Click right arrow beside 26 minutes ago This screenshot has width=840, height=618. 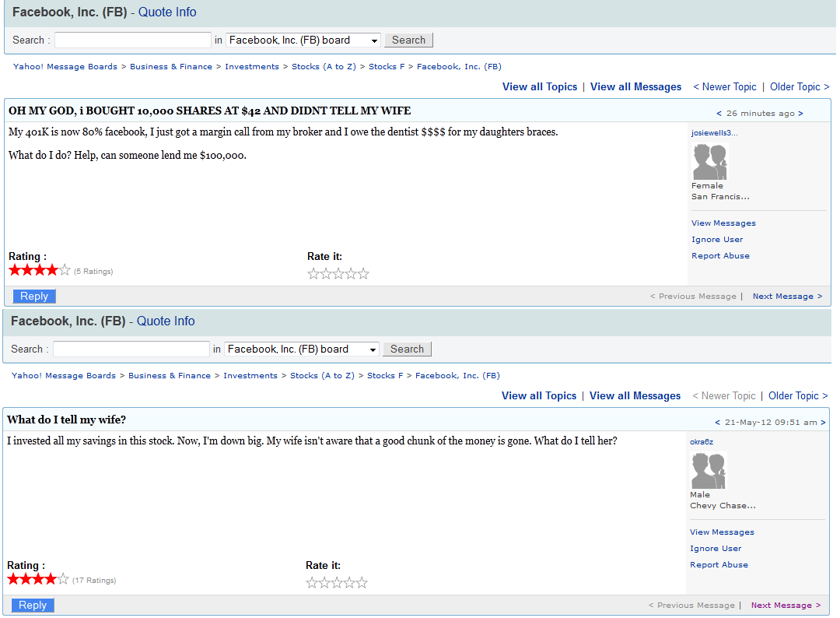[800, 114]
